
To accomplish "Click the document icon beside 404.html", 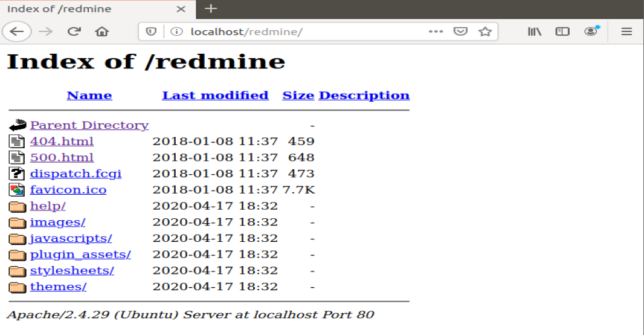I will pos(17,141).
